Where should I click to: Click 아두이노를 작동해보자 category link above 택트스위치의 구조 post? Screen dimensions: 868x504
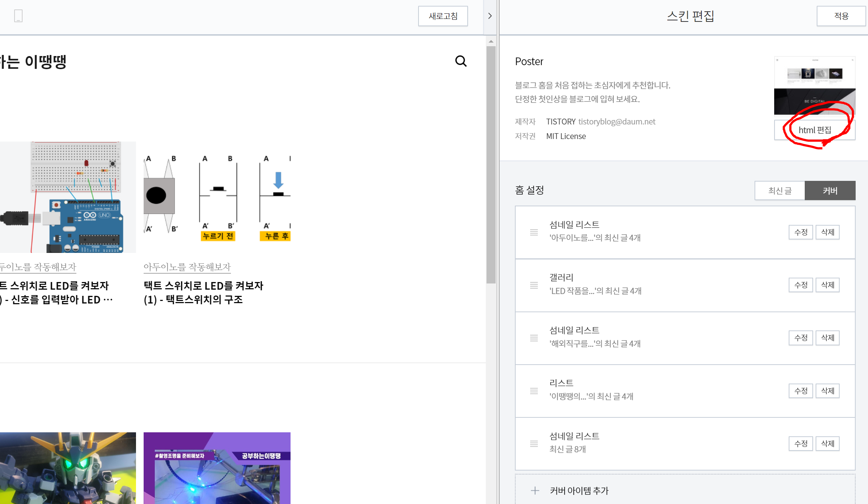tap(187, 267)
